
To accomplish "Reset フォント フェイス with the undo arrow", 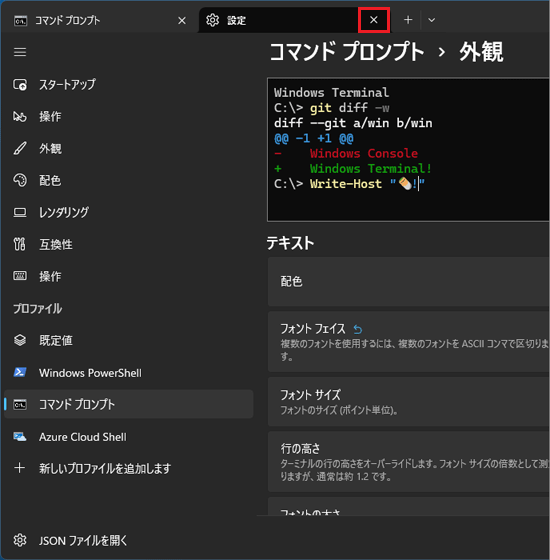I will [x=358, y=329].
